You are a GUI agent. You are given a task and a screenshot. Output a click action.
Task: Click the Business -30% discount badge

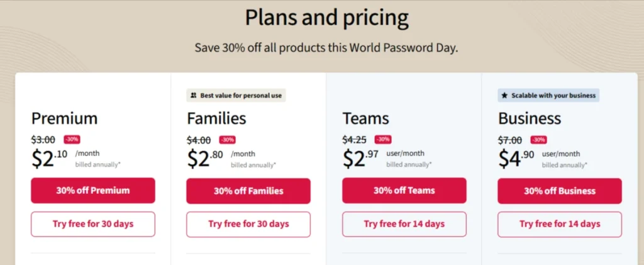538,140
